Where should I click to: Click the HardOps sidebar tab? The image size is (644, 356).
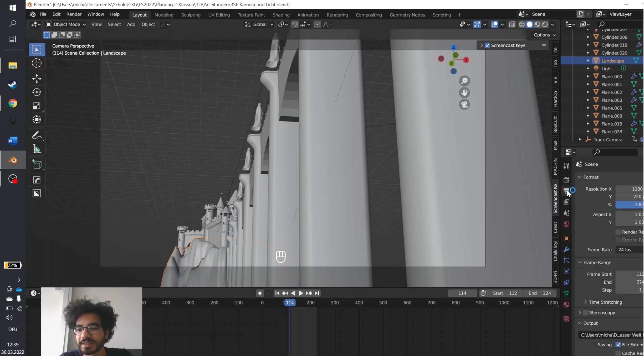[x=555, y=99]
